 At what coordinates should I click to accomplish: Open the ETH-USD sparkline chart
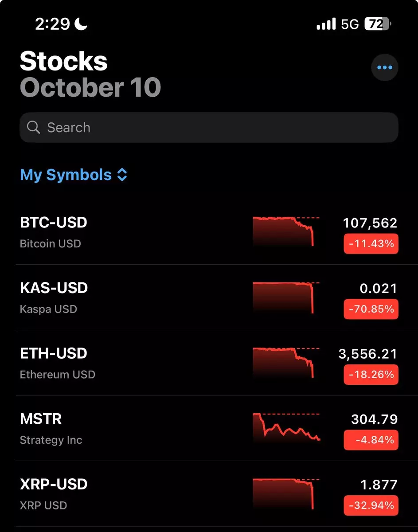click(286, 363)
